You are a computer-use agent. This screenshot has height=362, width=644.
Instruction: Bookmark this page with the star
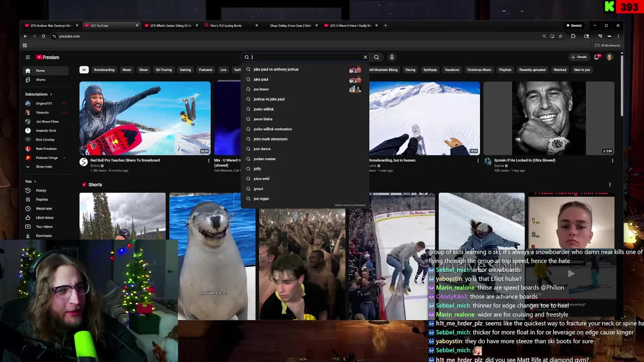[x=560, y=36]
